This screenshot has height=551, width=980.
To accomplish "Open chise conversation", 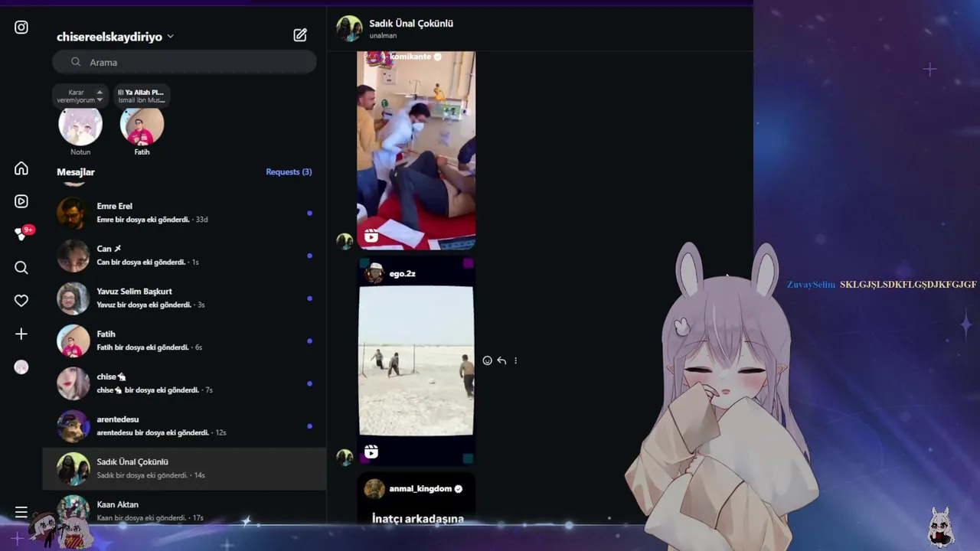I will [x=185, y=383].
